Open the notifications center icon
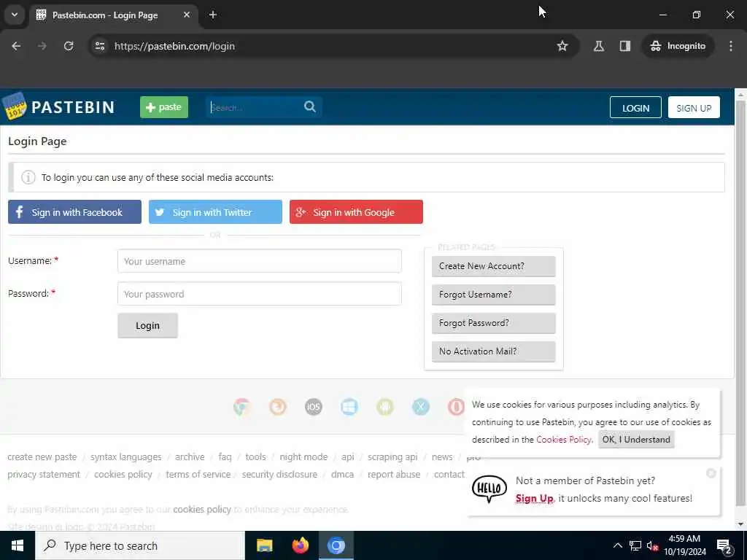747x560 pixels. (x=724, y=545)
